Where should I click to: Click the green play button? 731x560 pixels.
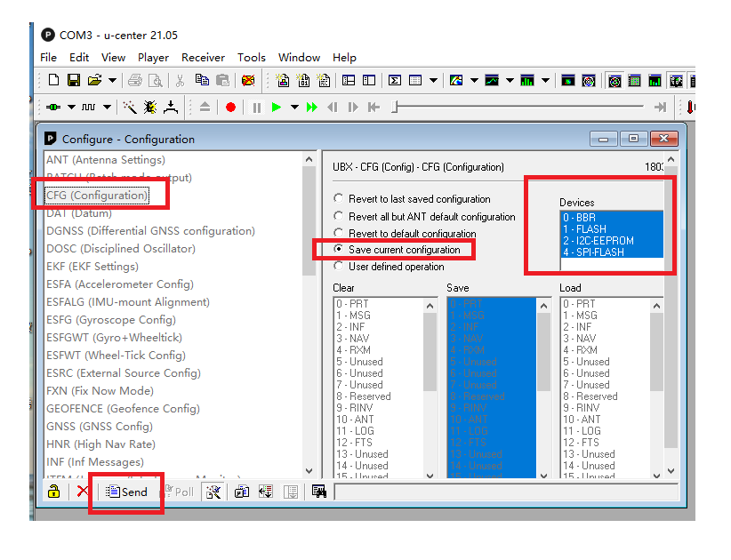(276, 108)
